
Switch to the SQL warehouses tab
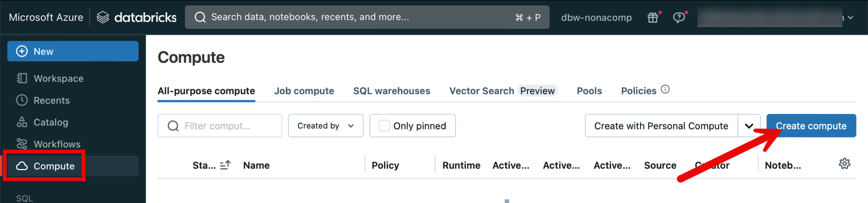(392, 91)
